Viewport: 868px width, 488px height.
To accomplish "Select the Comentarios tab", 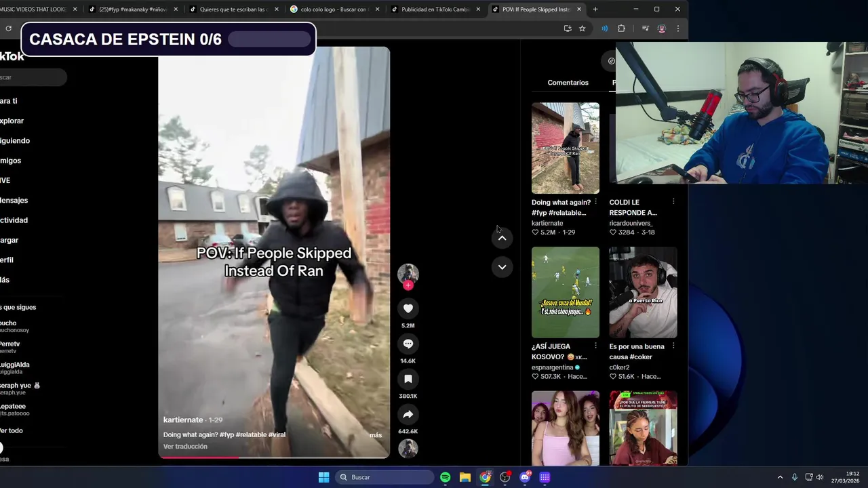I will point(568,83).
